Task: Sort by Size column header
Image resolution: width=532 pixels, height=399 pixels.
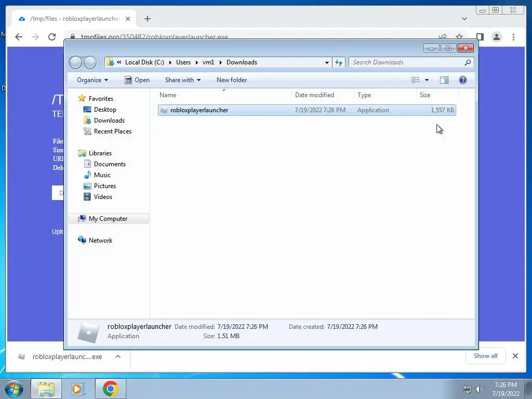Action: [437, 95]
